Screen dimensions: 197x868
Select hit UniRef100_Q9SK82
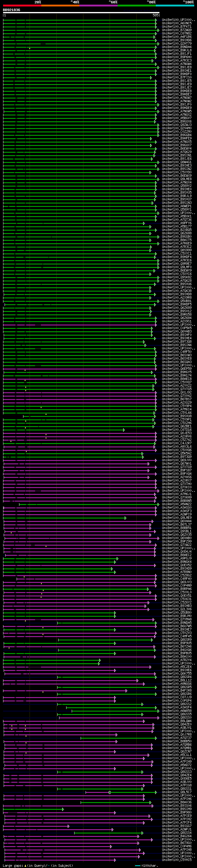pyautogui.click(x=177, y=277)
